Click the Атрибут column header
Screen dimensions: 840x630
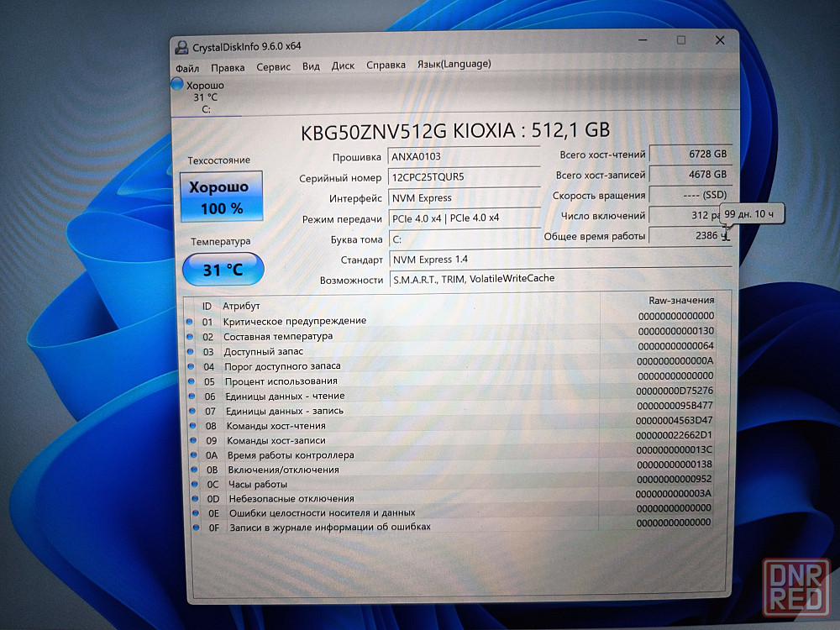coord(241,306)
